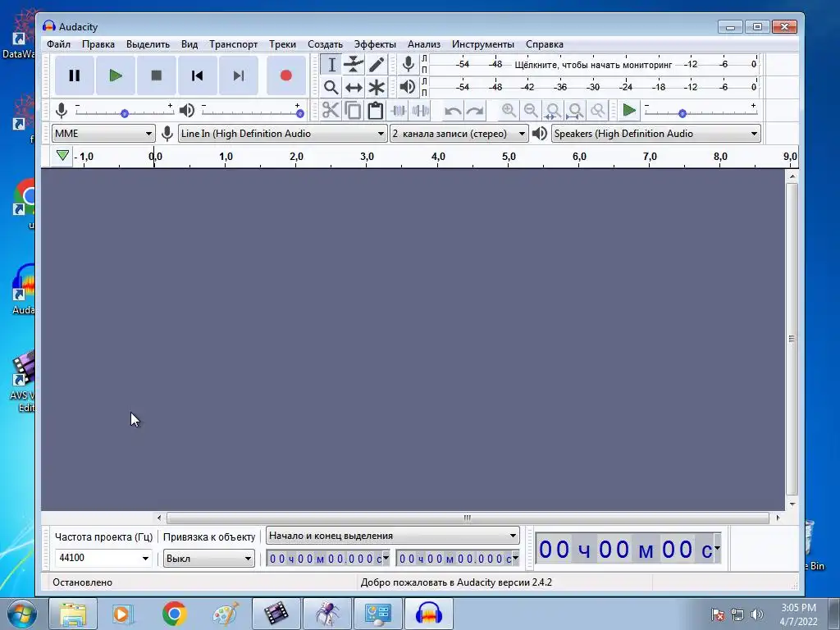Click the Zoom Out icon
The width and height of the screenshot is (840, 630).
coord(531,111)
